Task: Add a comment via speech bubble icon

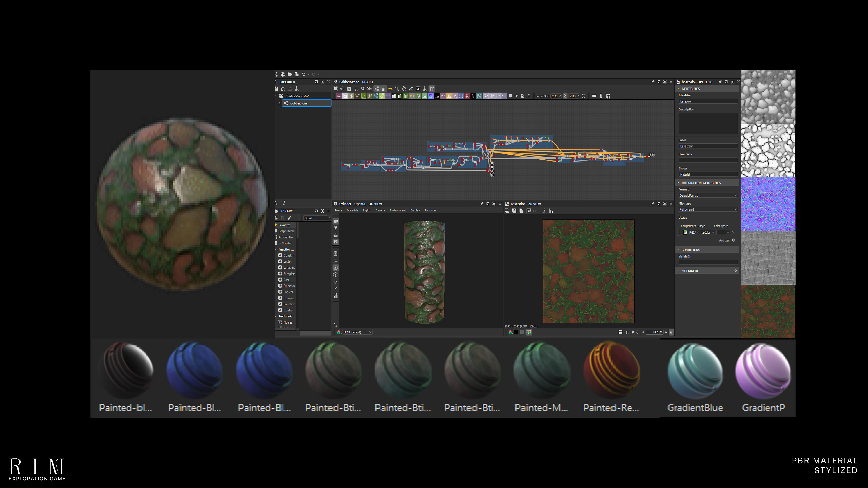Action: [x=511, y=96]
